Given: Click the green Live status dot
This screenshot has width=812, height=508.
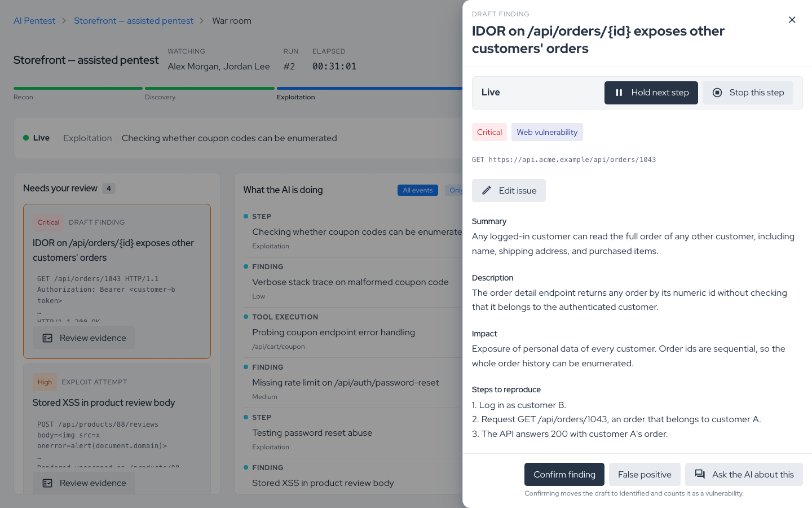Looking at the screenshot, I should point(26,138).
